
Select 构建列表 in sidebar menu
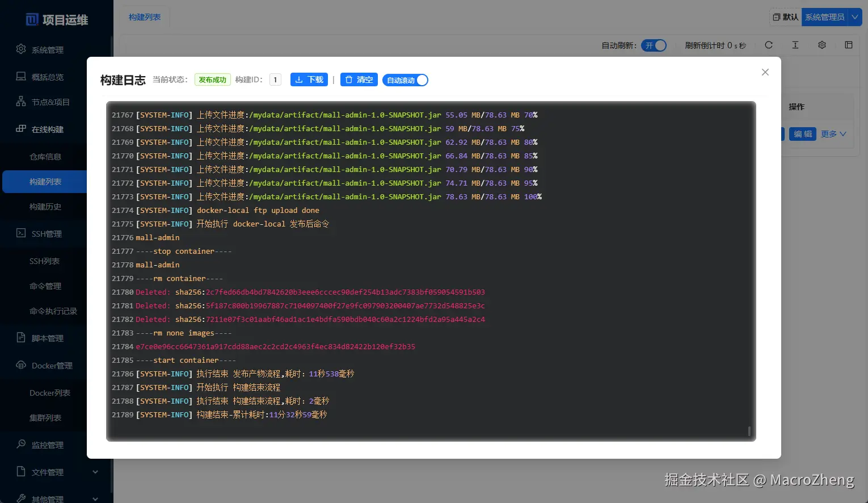click(x=45, y=182)
